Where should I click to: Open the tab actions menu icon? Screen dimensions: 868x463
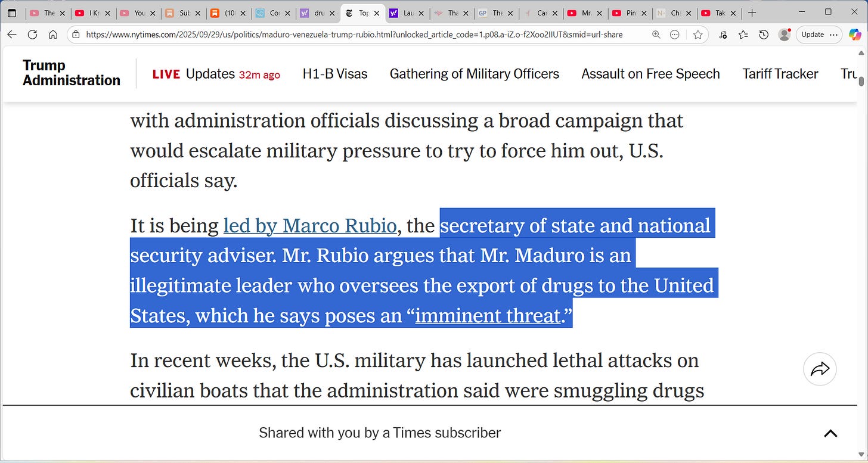tap(12, 13)
